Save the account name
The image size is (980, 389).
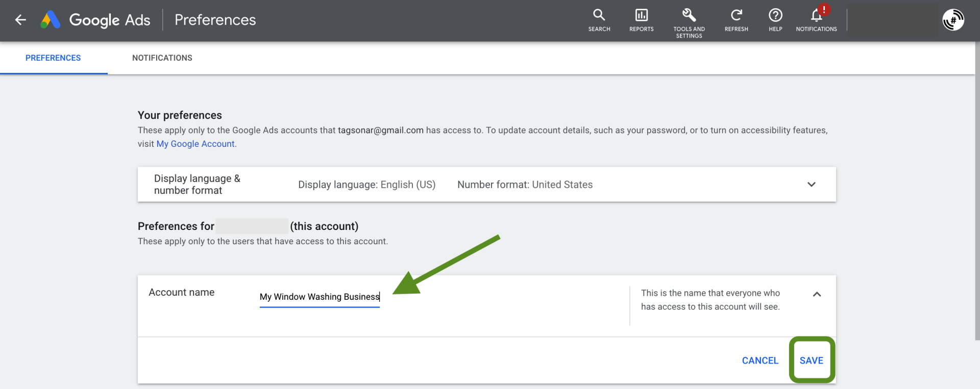(x=812, y=360)
